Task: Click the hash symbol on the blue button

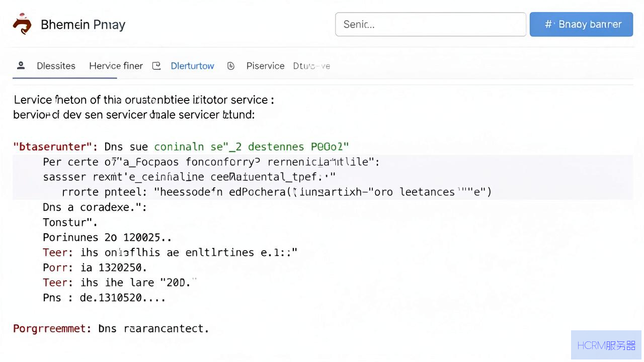Action: [549, 24]
